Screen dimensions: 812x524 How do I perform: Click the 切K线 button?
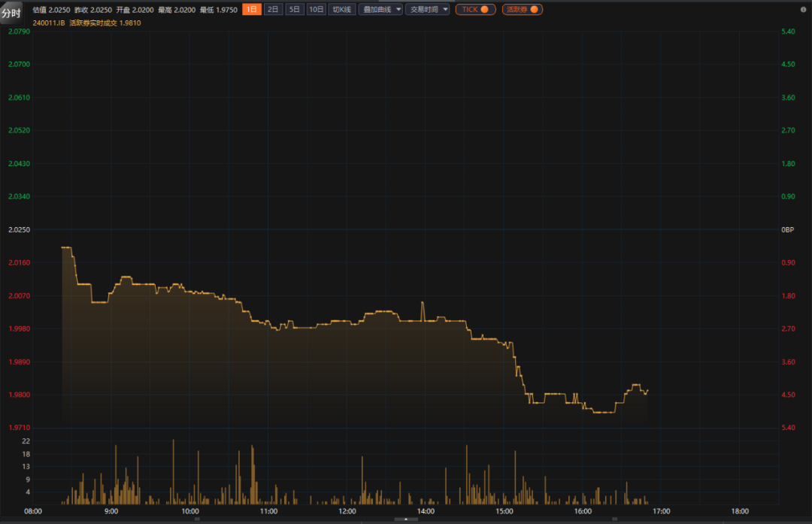pyautogui.click(x=342, y=10)
